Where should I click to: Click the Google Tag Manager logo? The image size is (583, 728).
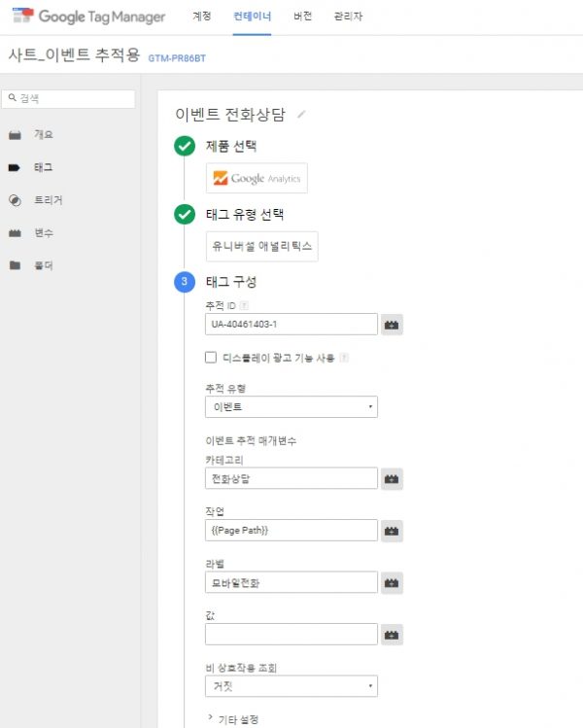88,17
